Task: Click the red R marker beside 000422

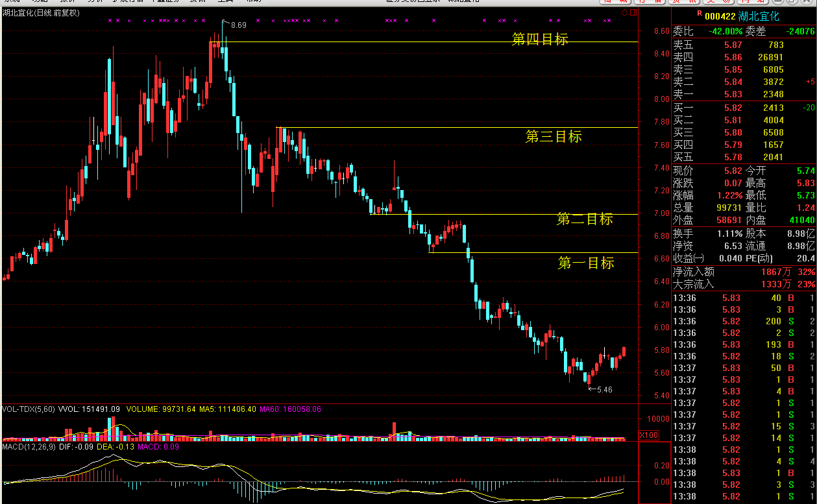Action: point(698,14)
